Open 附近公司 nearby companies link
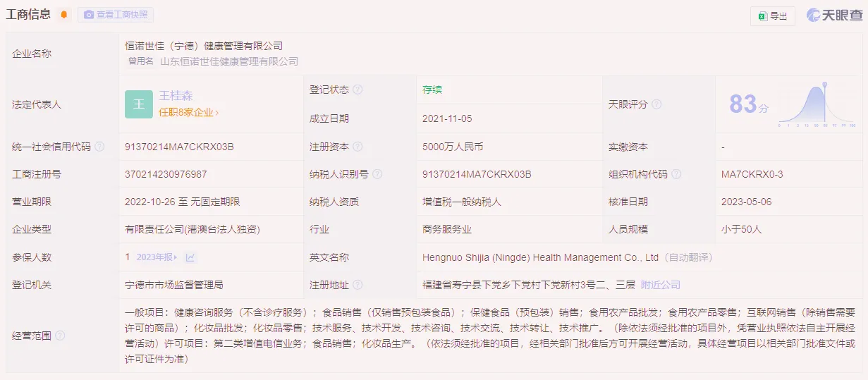The height and width of the screenshot is (380, 868). 661,285
